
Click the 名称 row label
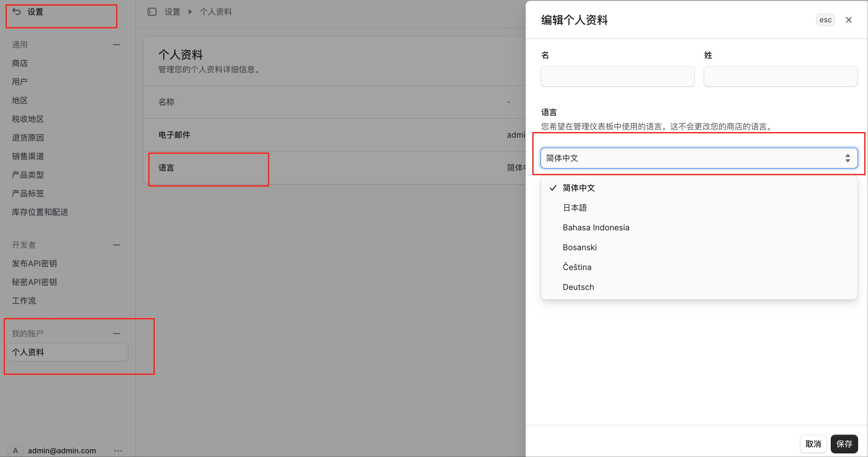[x=166, y=102]
